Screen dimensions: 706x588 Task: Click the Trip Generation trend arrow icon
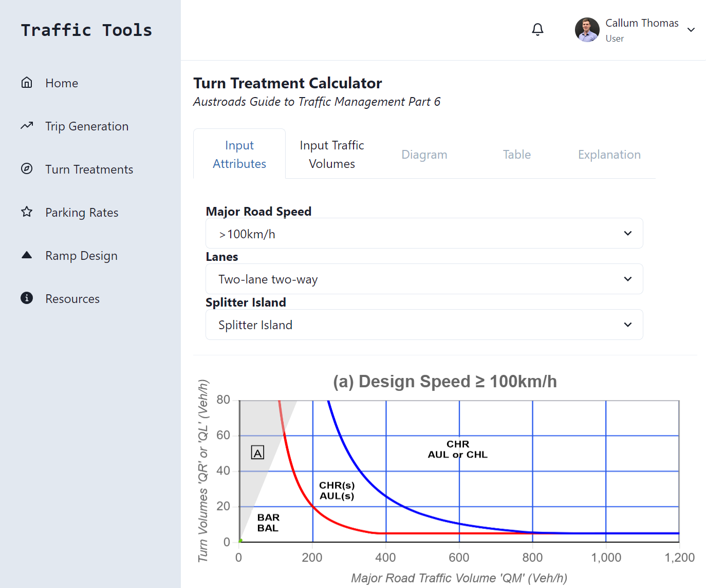[27, 126]
